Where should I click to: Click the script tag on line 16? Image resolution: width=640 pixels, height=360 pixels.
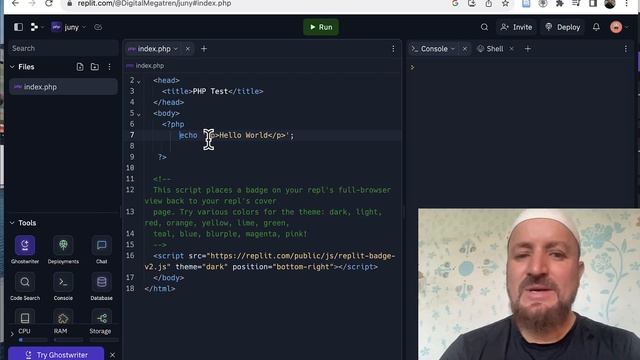tap(269, 261)
